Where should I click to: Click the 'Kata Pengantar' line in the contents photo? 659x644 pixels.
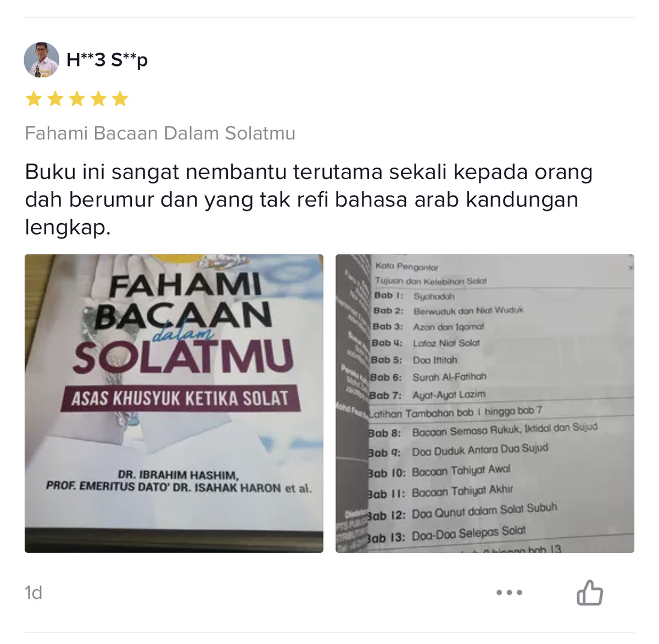[407, 267]
